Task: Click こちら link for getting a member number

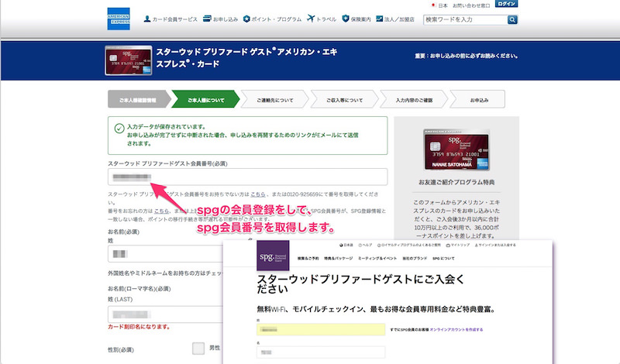Action: coord(258,194)
